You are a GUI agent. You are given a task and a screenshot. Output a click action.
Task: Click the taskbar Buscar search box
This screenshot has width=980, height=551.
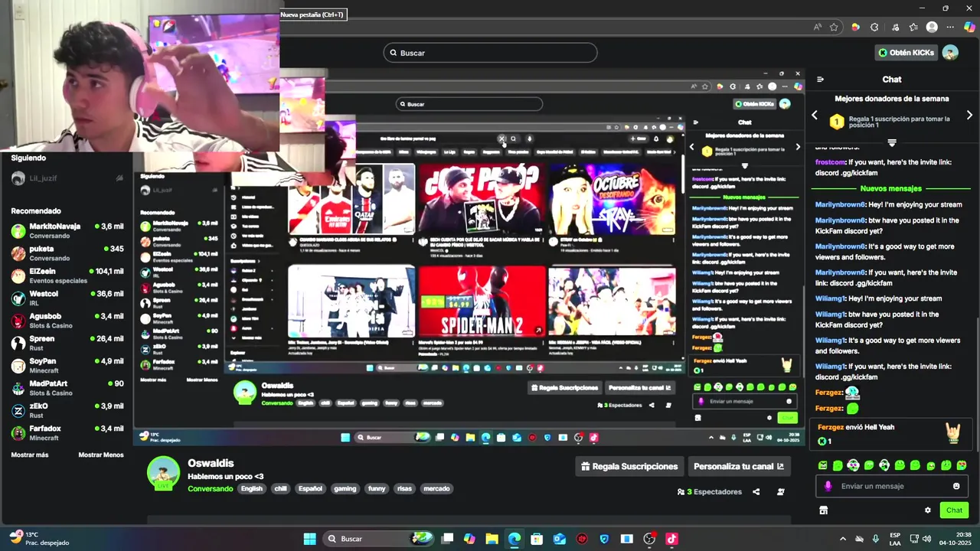pyautogui.click(x=378, y=539)
